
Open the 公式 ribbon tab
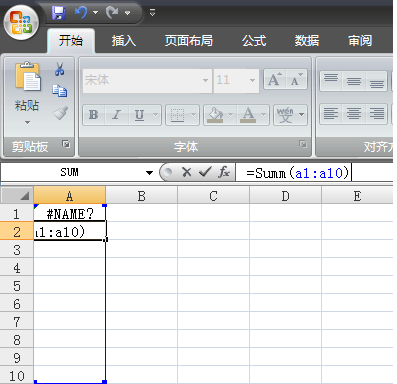(254, 41)
